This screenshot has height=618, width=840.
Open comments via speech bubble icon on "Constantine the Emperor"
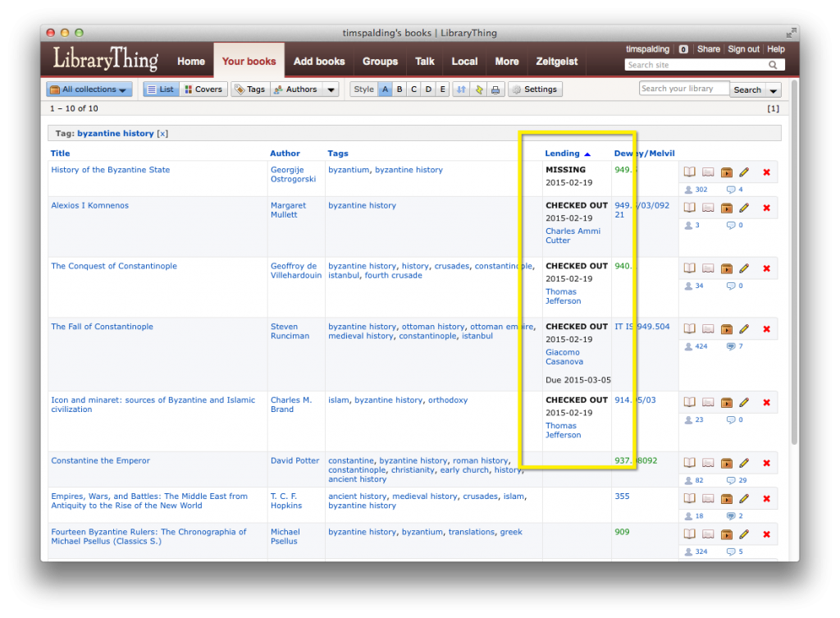pyautogui.click(x=730, y=480)
